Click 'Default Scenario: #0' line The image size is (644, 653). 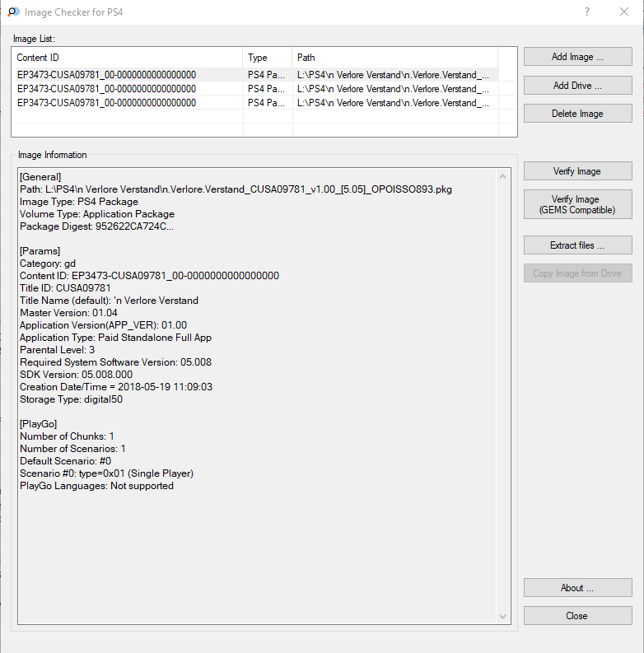pos(65,461)
